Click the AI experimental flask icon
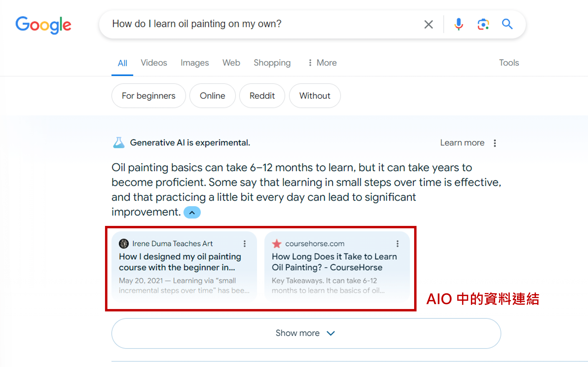The width and height of the screenshot is (588, 367). [x=119, y=143]
